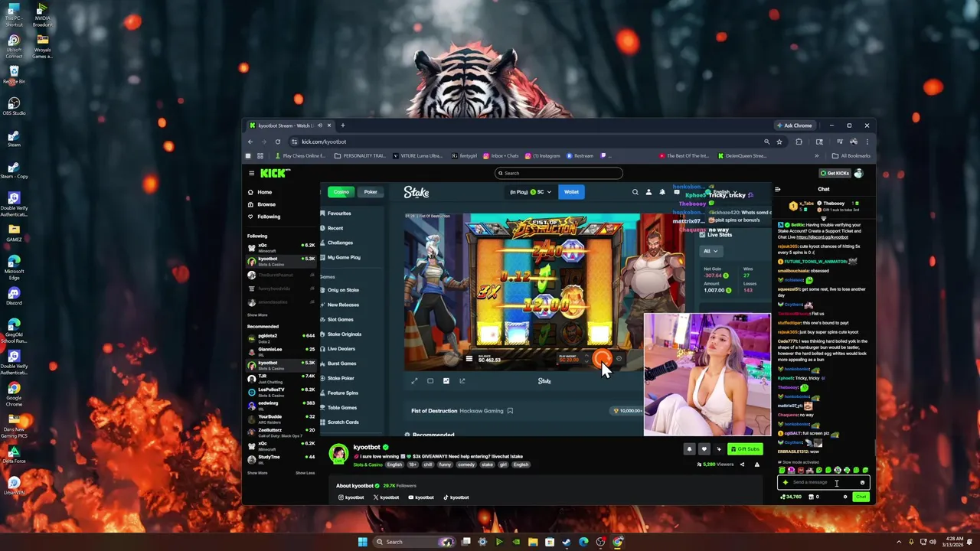
Task: Click the green Chat send button
Action: tap(861, 497)
